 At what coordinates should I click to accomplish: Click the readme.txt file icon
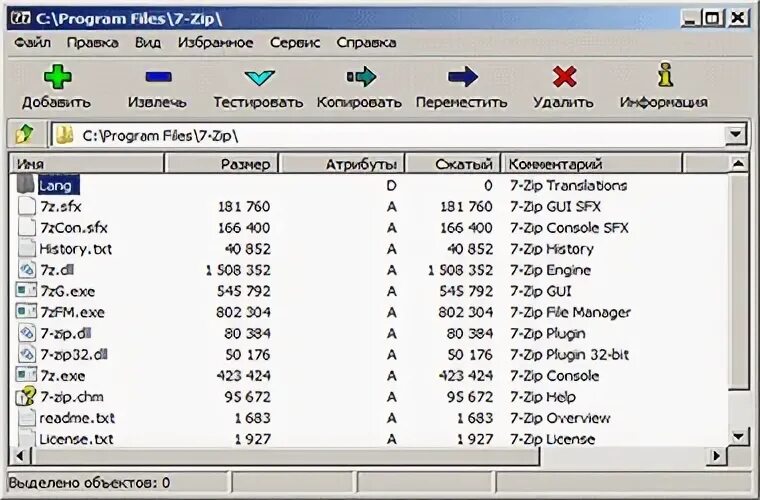tap(27, 418)
